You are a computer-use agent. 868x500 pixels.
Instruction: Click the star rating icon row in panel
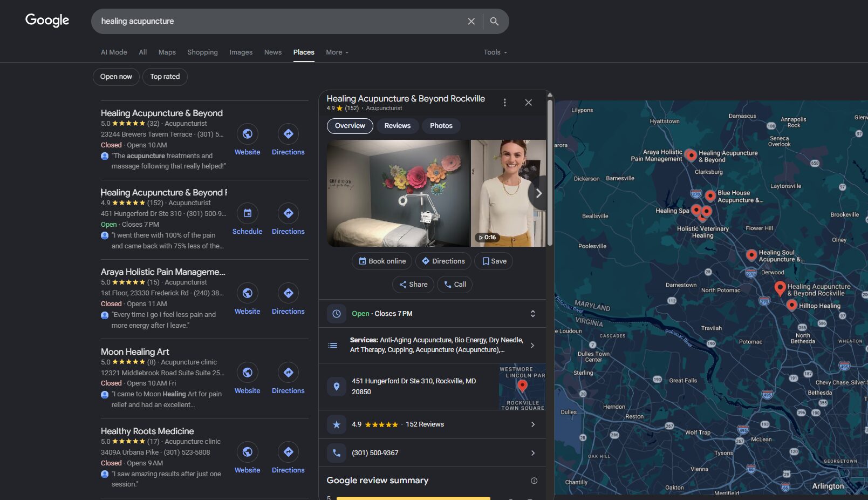pyautogui.click(x=337, y=424)
